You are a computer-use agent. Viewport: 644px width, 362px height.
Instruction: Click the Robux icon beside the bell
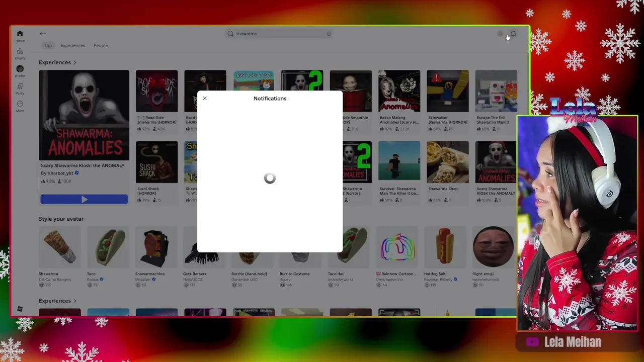[500, 34]
